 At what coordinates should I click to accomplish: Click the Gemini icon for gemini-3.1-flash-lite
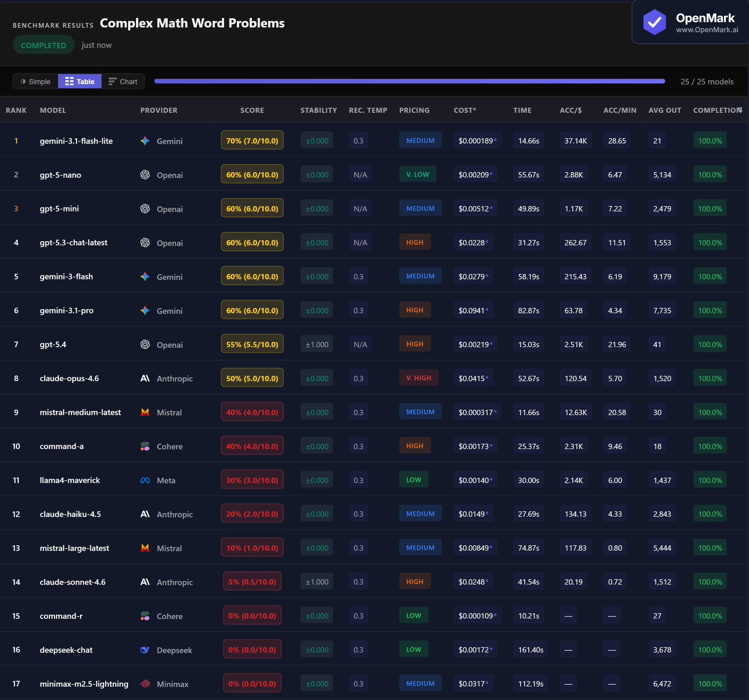pos(145,141)
